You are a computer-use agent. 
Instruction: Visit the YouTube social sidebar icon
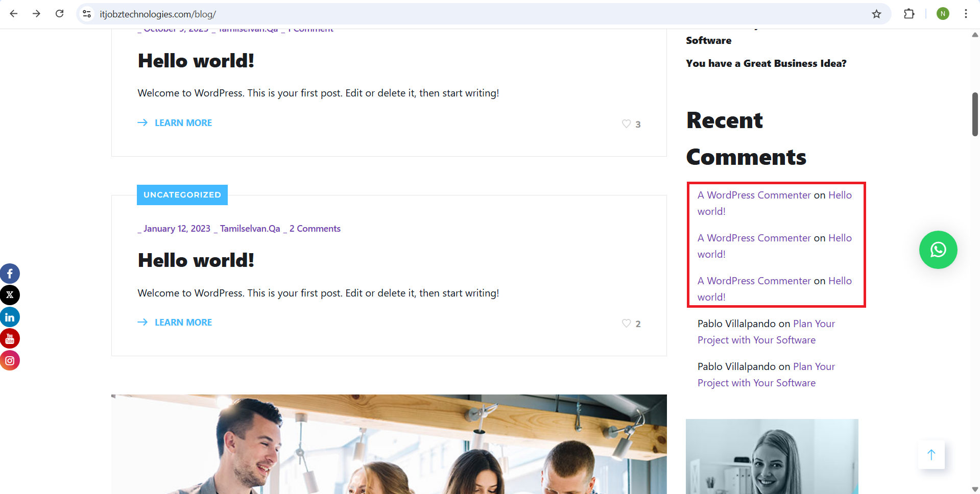tap(10, 339)
